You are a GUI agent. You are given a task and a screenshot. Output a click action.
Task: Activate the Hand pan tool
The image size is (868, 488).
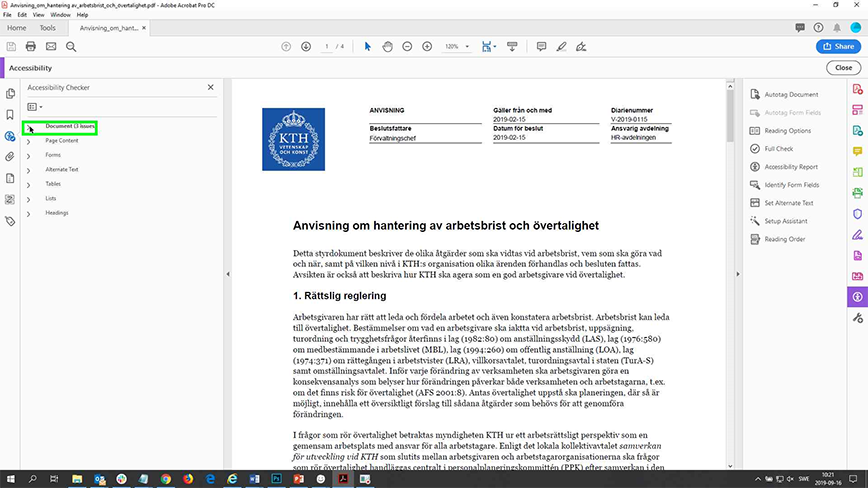(x=388, y=46)
